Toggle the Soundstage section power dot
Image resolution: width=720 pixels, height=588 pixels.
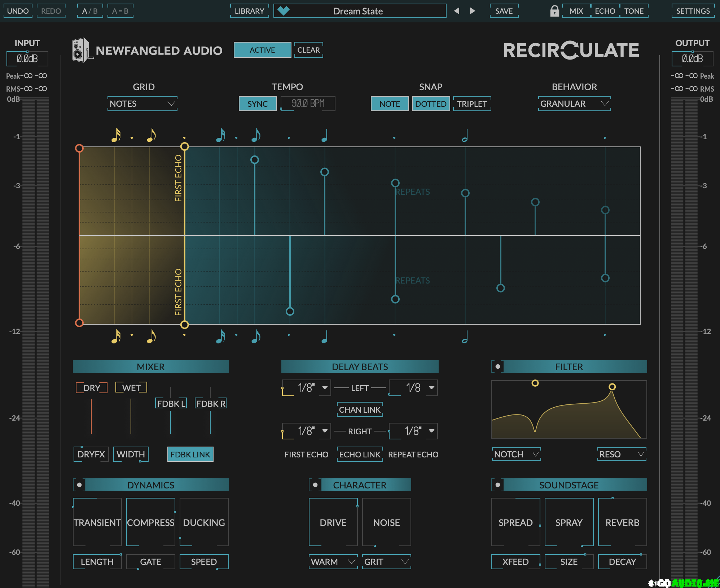click(x=497, y=485)
